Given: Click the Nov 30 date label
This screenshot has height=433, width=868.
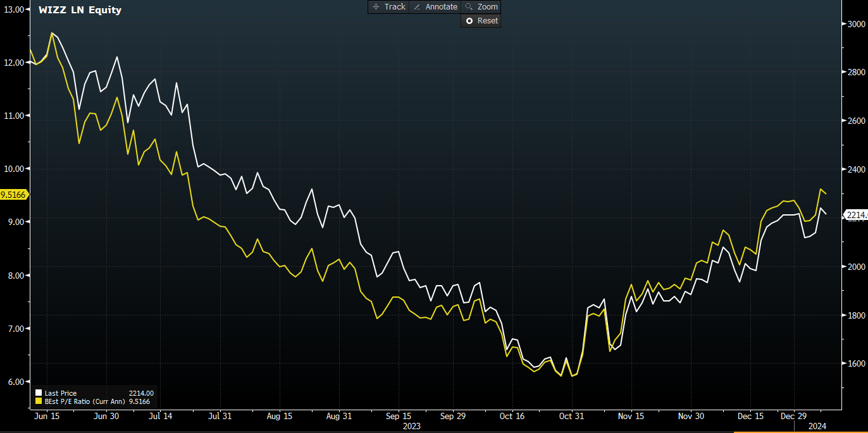Looking at the screenshot, I should click(x=691, y=417).
